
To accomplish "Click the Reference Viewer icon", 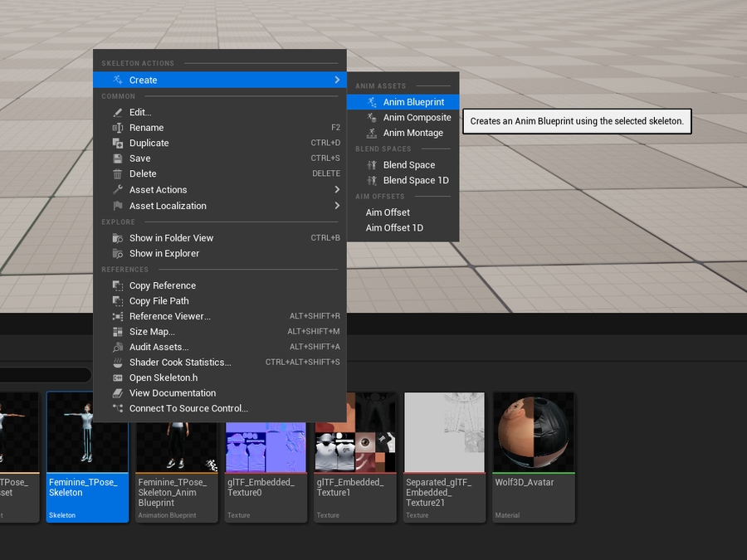I will coord(118,316).
